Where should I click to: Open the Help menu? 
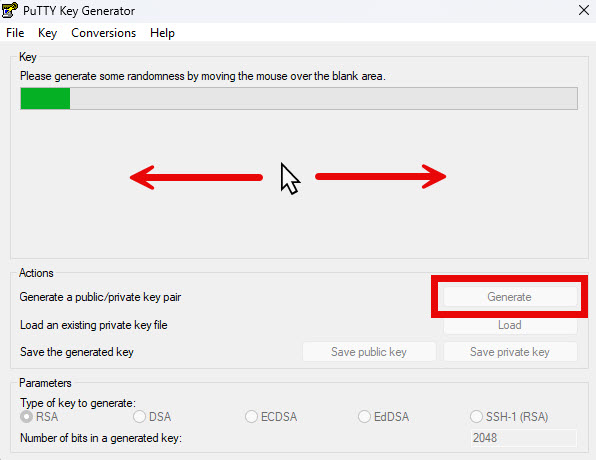[162, 33]
